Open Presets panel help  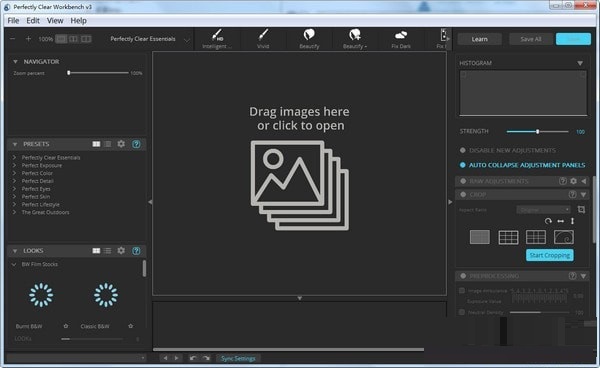point(136,144)
